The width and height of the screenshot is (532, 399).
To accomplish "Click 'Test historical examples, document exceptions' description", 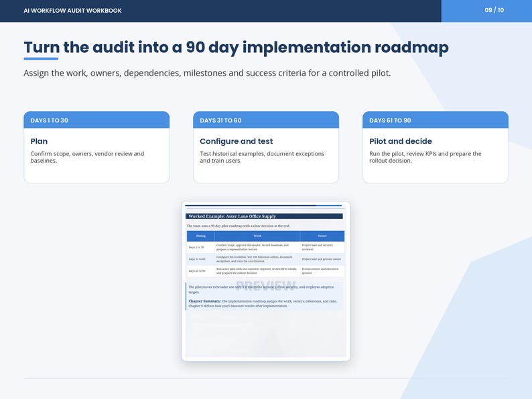I will (261, 157).
